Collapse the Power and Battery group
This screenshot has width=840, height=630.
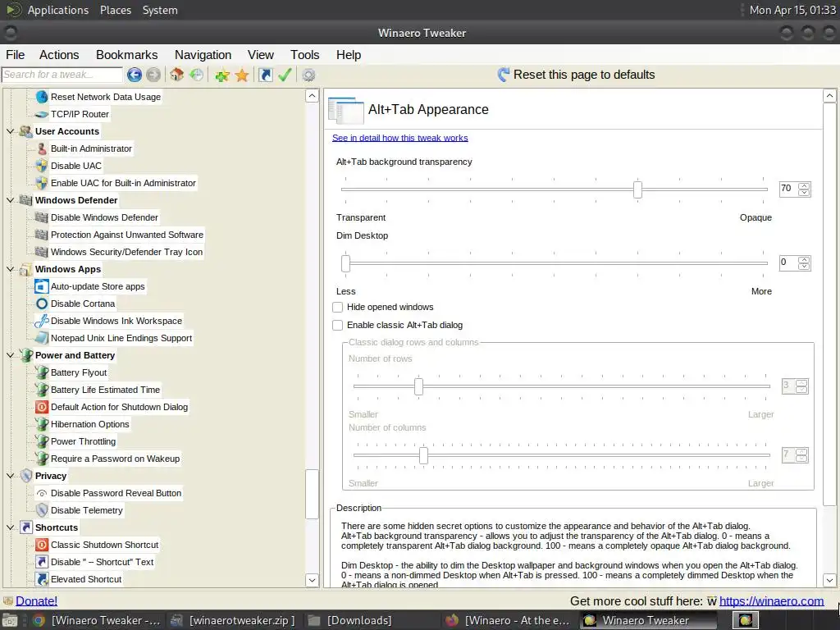10,355
